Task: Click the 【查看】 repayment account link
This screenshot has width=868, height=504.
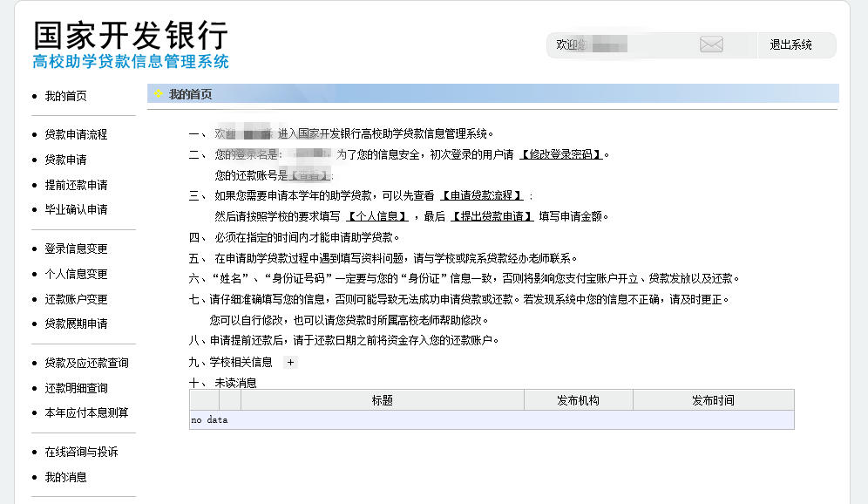Action: pos(309,175)
